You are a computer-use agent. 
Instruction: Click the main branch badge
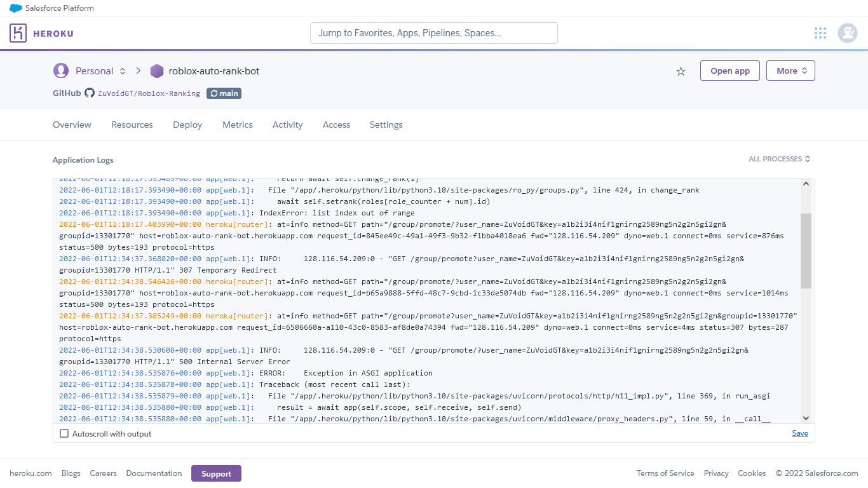[224, 93]
